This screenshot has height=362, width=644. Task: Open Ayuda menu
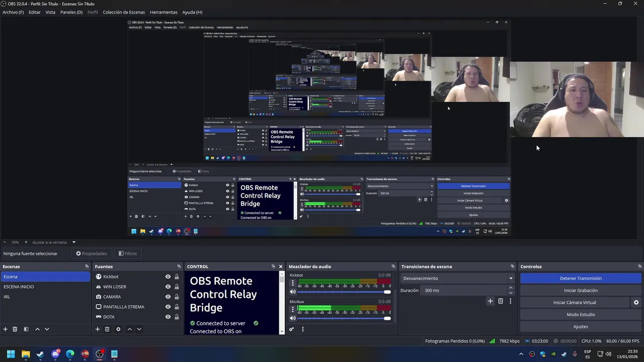pos(192,12)
